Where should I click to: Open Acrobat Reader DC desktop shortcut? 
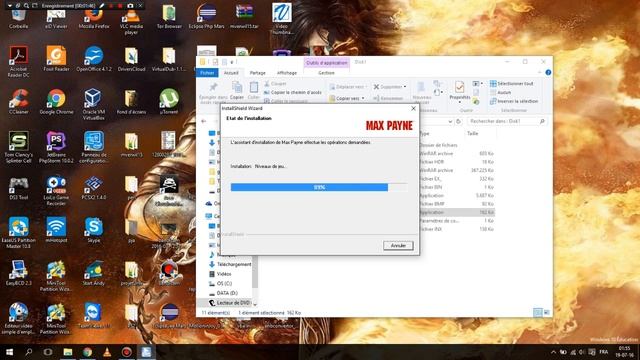[18, 62]
